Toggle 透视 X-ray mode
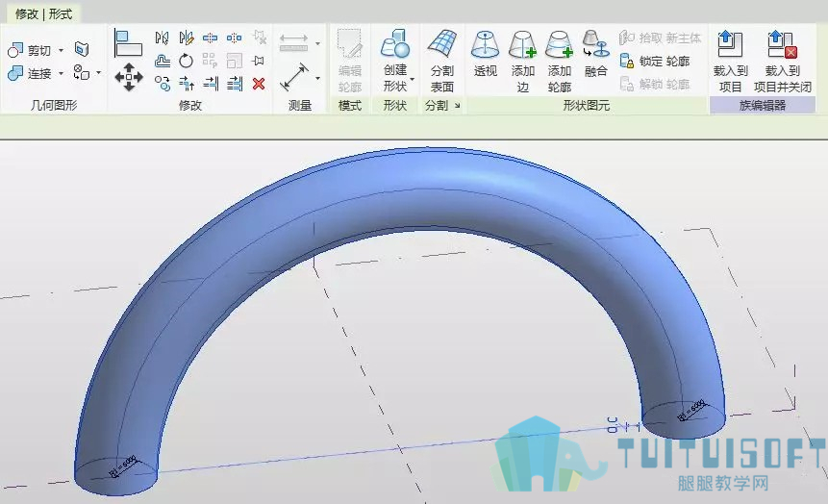The height and width of the screenshot is (504, 828). (x=486, y=55)
